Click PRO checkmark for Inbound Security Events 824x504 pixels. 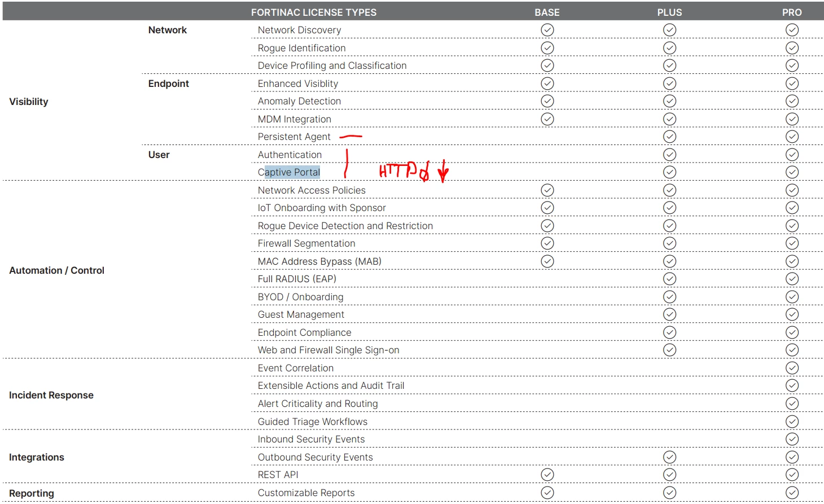point(792,439)
